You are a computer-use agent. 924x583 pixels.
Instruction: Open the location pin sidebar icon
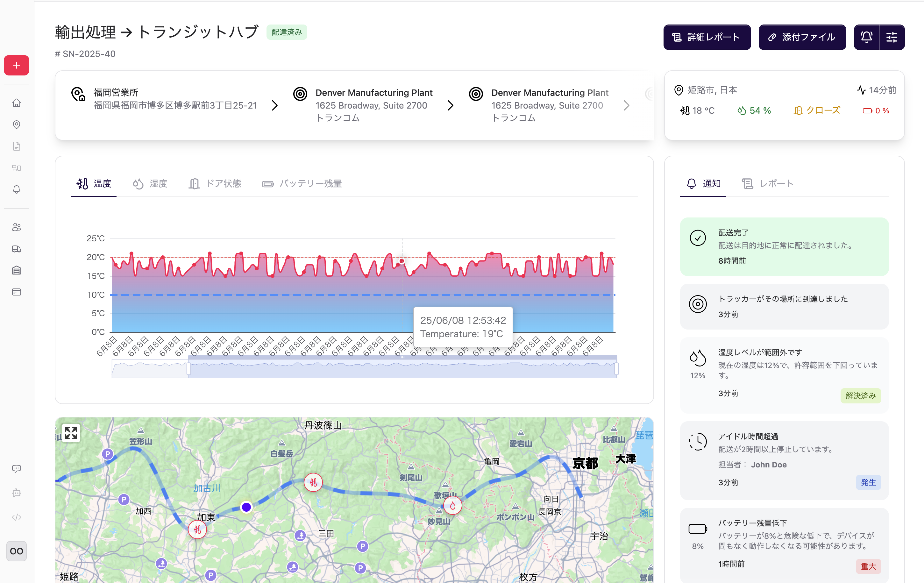(x=17, y=124)
